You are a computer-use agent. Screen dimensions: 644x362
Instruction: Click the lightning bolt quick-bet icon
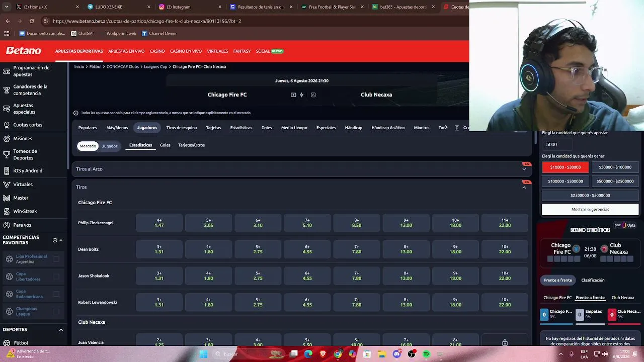pyautogui.click(x=302, y=95)
